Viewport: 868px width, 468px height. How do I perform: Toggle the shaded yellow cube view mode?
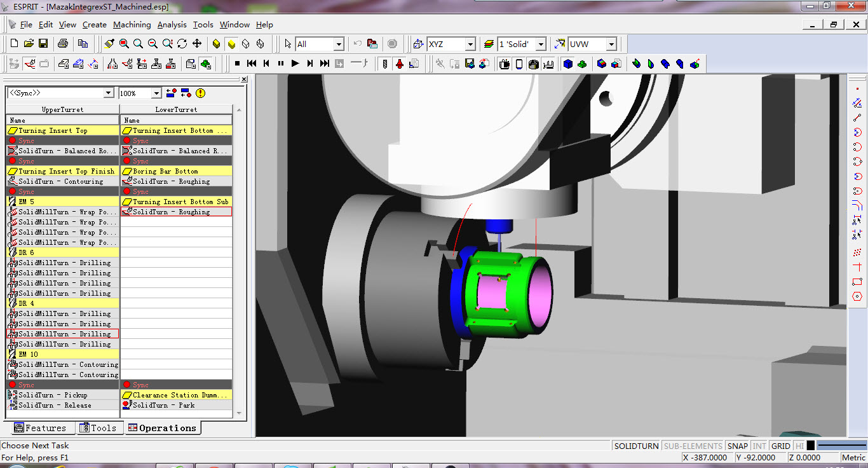231,44
